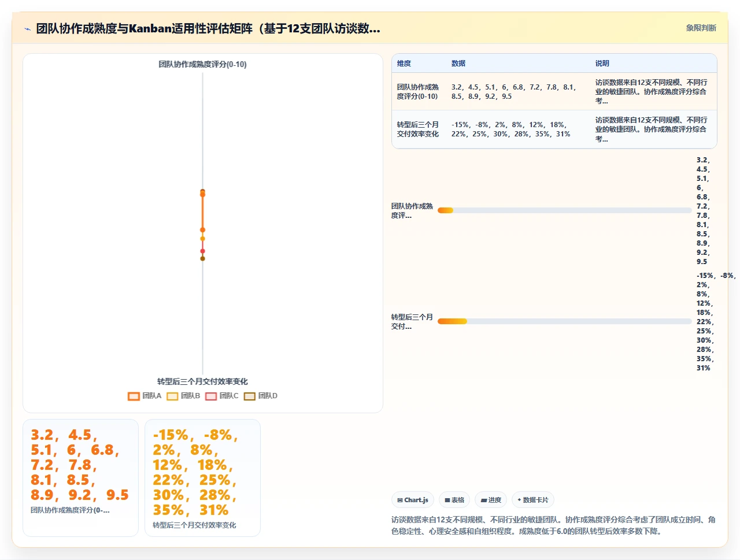740x560 pixels.
Task: Toggle the 团队C legend swatch
Action: point(211,396)
